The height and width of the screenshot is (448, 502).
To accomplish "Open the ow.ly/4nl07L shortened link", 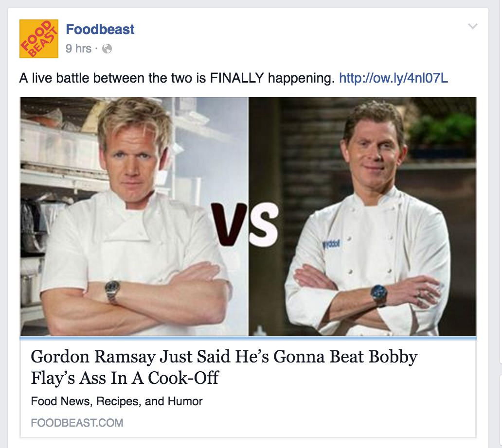I will click(x=394, y=78).
